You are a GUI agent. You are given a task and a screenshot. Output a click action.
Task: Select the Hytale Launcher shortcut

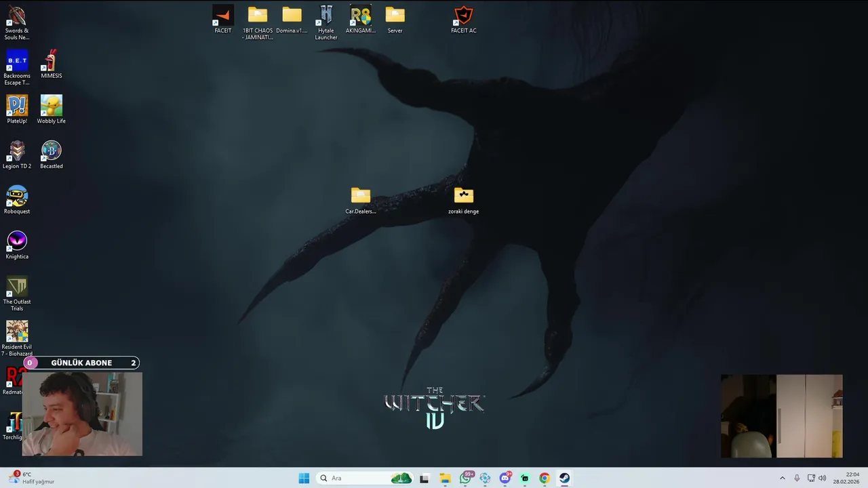coord(326,22)
